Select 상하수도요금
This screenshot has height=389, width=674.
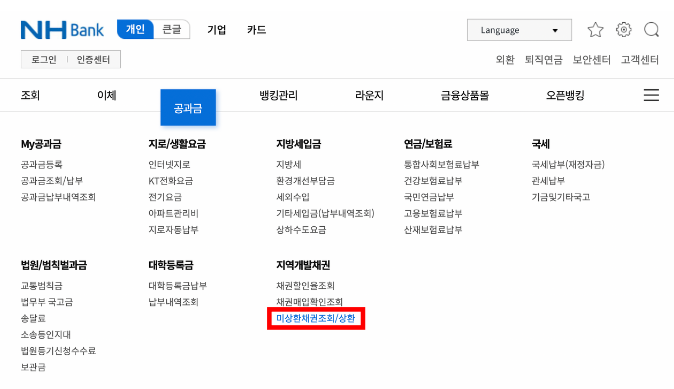[x=301, y=230]
